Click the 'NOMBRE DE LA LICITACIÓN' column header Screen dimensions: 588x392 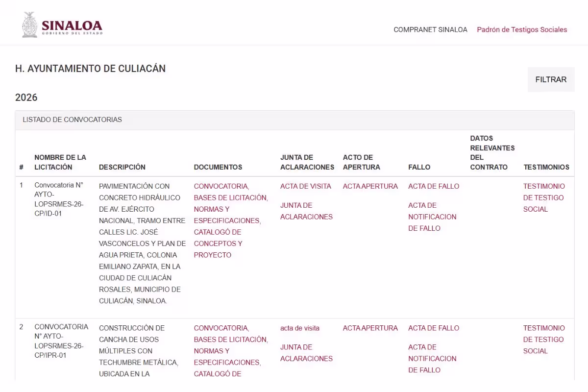(x=60, y=162)
